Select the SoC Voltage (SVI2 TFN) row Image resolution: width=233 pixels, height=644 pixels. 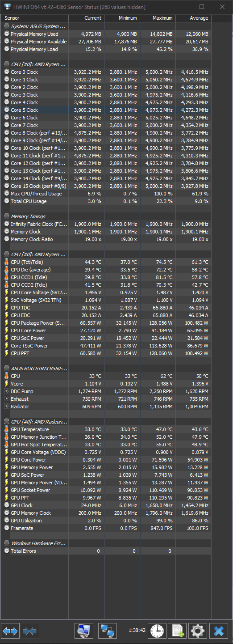107,300
